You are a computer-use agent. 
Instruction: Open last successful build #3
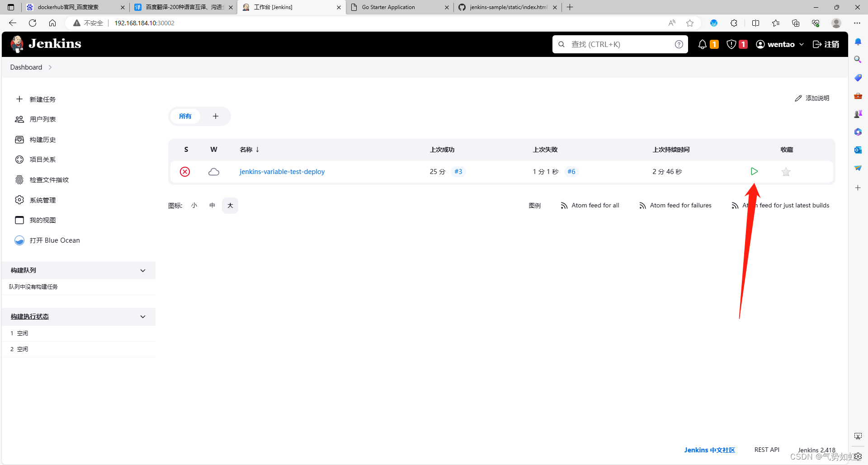[x=458, y=172]
